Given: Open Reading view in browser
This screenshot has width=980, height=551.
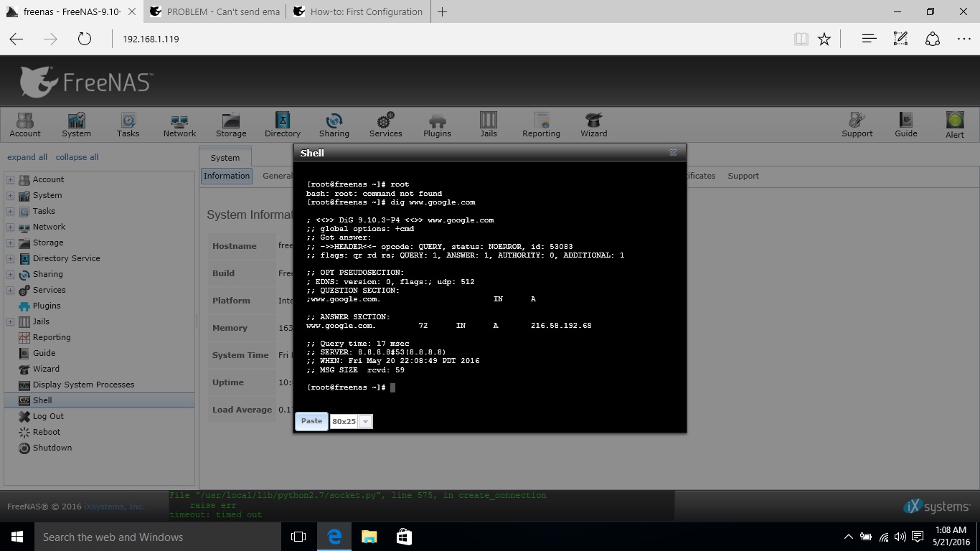Looking at the screenshot, I should [x=801, y=39].
